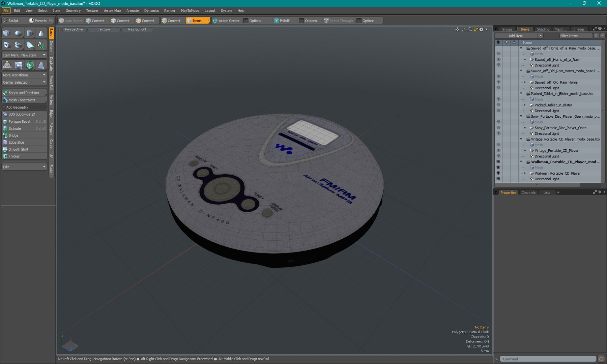
Task: Click the Command input field
Action: pos(548,359)
